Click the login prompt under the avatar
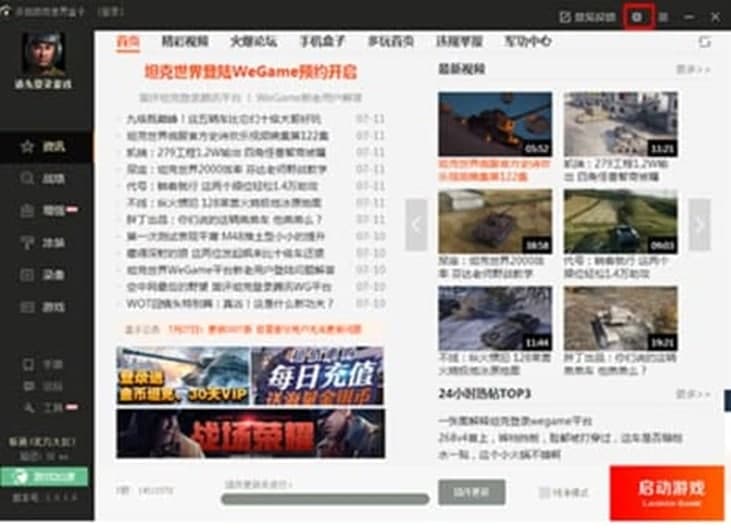Viewport: 731px width, 530px height. pos(43,84)
